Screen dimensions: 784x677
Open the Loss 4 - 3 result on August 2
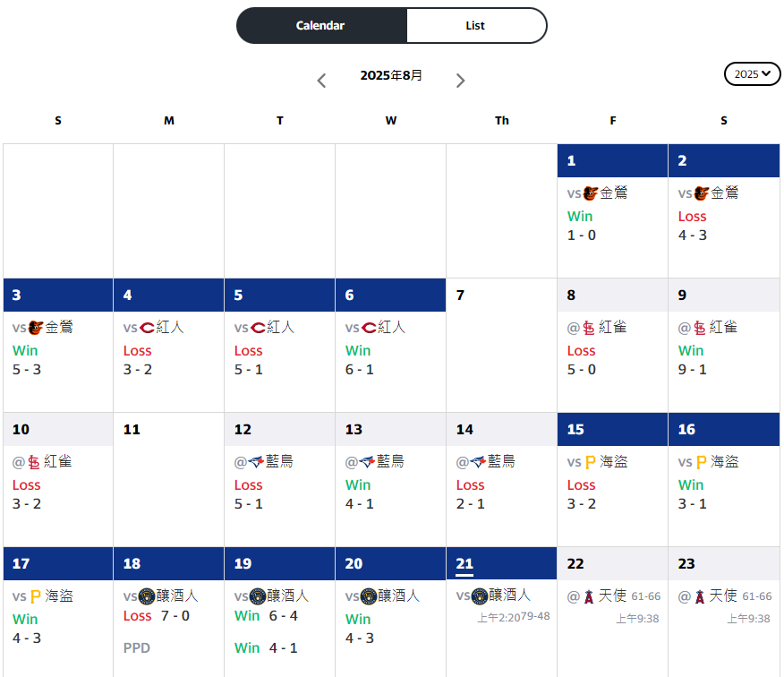pyautogui.click(x=693, y=226)
